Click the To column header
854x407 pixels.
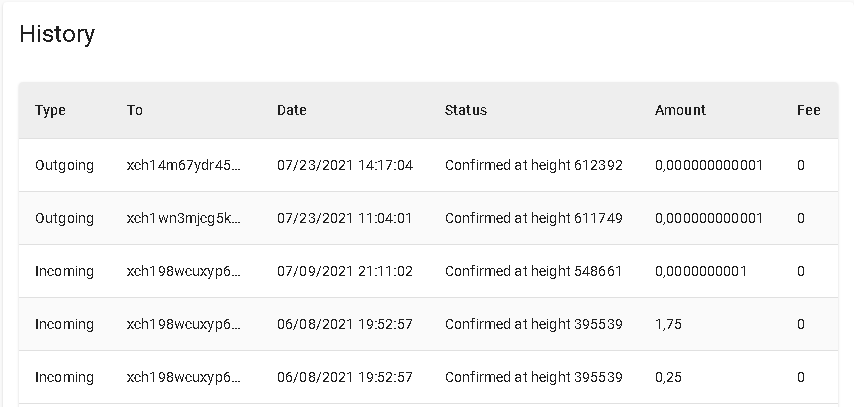[x=135, y=110]
